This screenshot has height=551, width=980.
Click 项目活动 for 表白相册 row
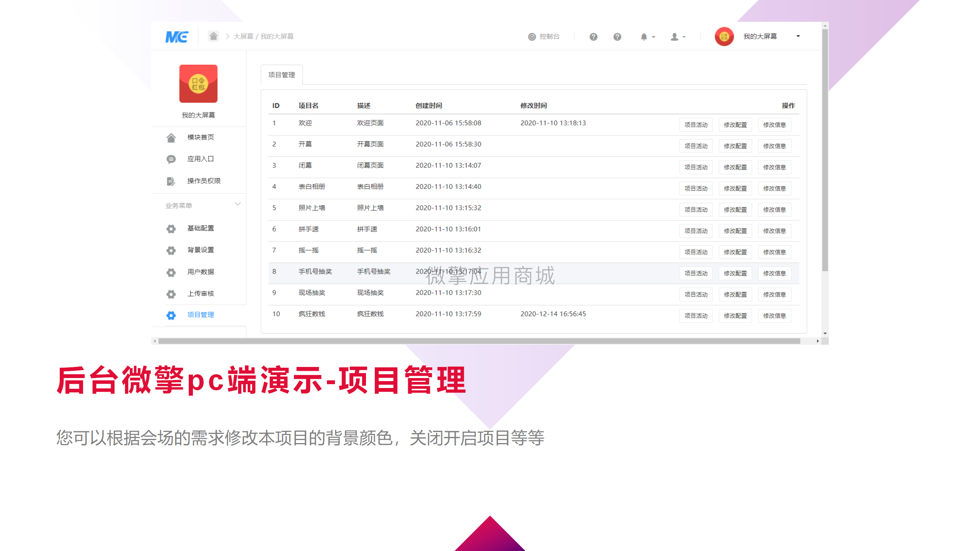click(696, 189)
